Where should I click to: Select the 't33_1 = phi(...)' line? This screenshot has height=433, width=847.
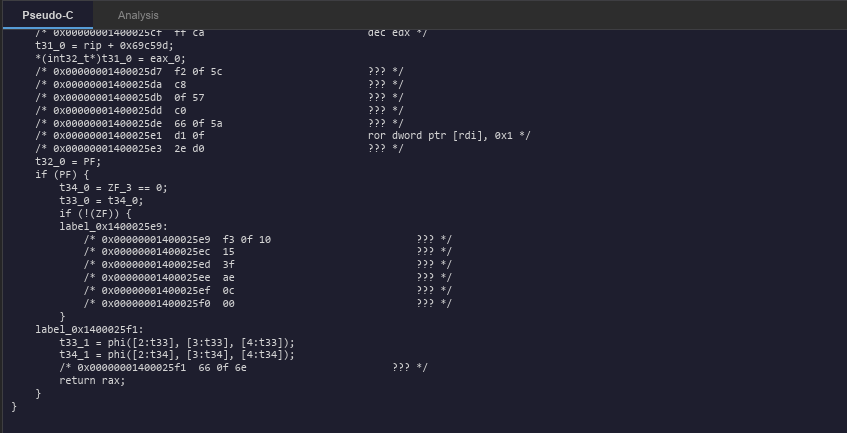tap(177, 342)
